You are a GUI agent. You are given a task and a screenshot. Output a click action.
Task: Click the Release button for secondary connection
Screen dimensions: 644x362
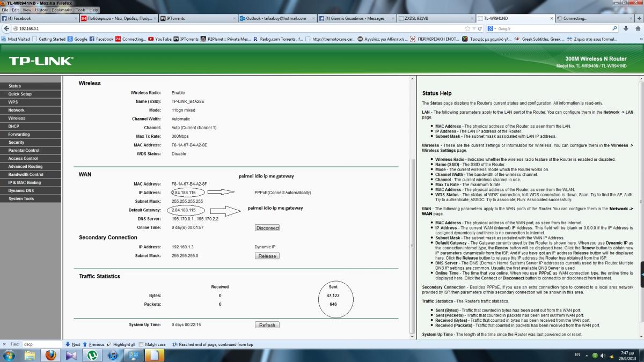(x=267, y=256)
